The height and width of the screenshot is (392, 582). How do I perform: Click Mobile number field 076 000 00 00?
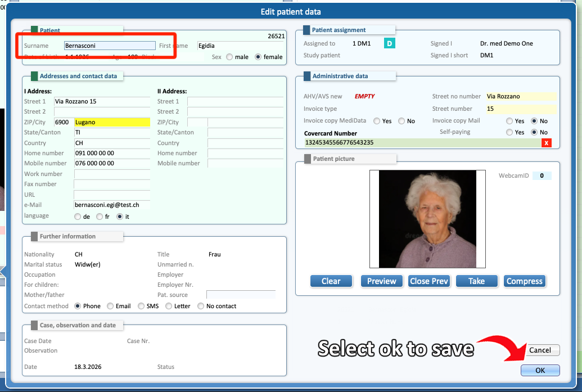point(112,163)
